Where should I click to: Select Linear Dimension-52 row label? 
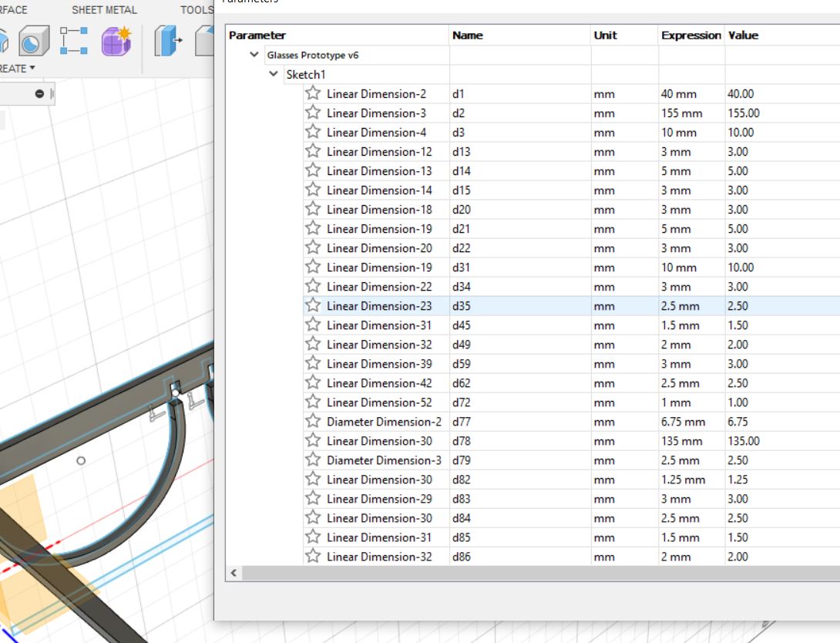379,402
